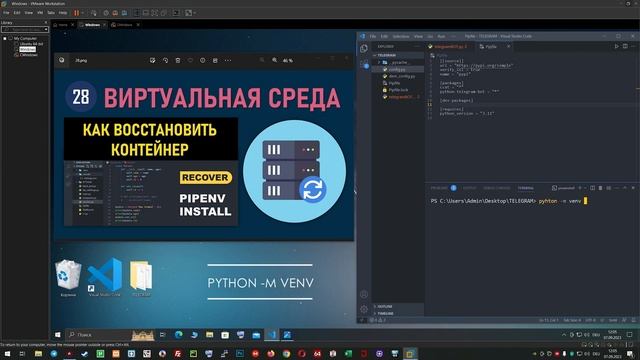Click the Recycle Bin desktop icon
640x360 pixels.
click(68, 278)
